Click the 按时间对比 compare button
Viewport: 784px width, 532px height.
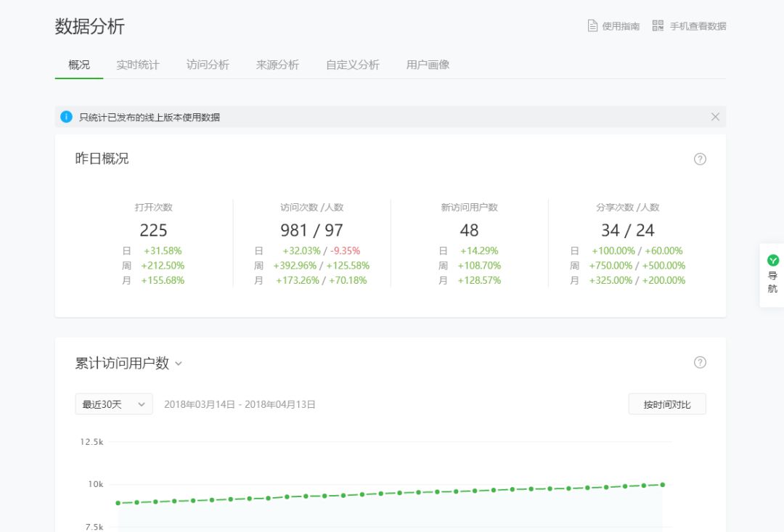tap(666, 404)
